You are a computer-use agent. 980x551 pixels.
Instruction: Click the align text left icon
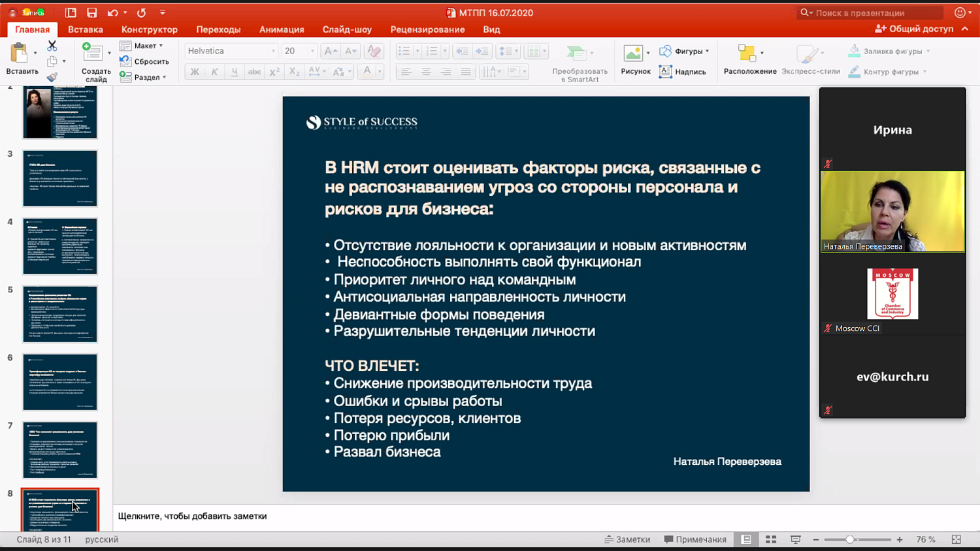tap(406, 72)
